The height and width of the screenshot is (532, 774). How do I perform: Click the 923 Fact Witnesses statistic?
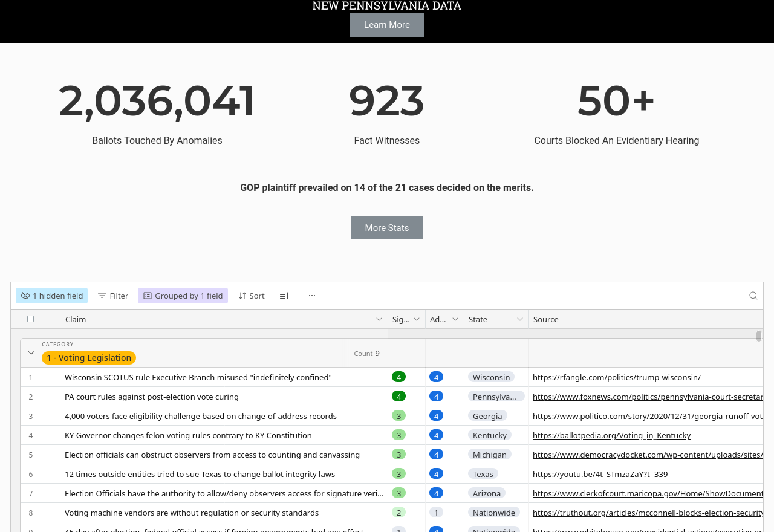[387, 100]
